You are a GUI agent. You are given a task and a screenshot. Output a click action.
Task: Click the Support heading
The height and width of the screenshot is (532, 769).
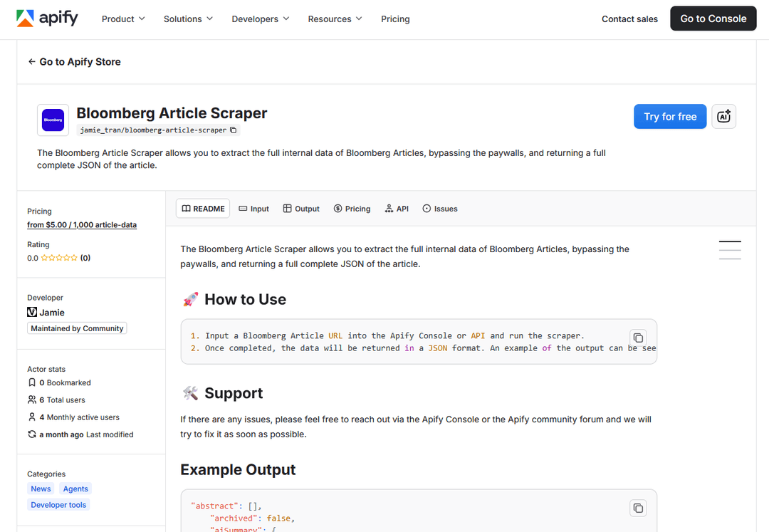(234, 393)
